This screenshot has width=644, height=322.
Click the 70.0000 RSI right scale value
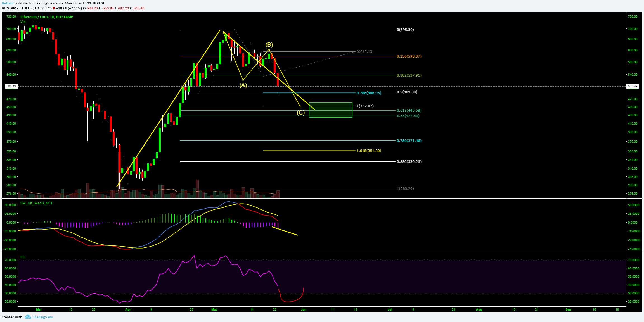point(634,260)
